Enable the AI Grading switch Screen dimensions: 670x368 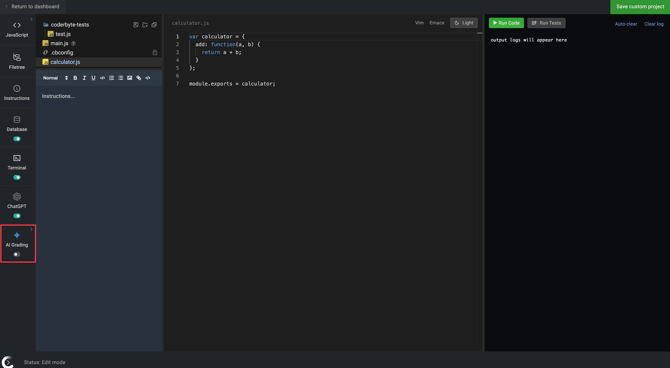17,254
